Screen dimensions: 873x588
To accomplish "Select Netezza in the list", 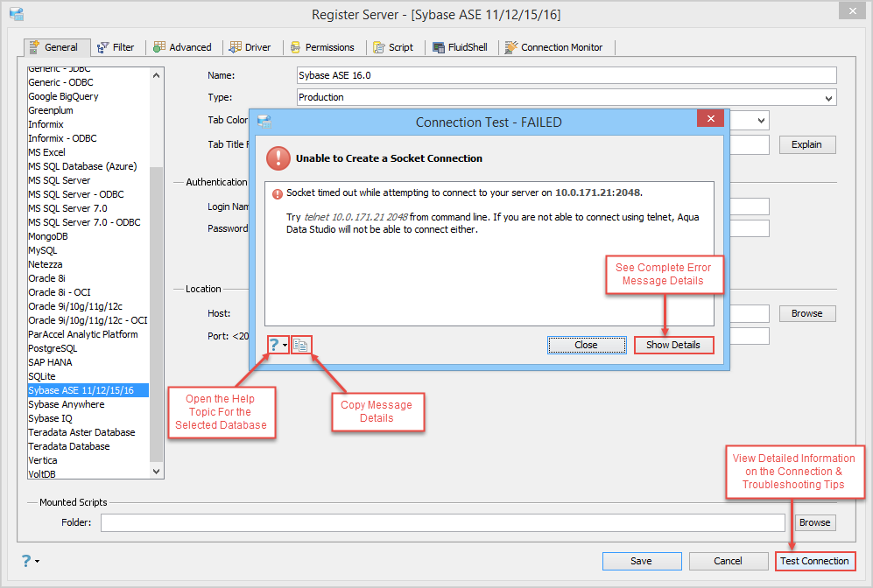I will [x=46, y=264].
